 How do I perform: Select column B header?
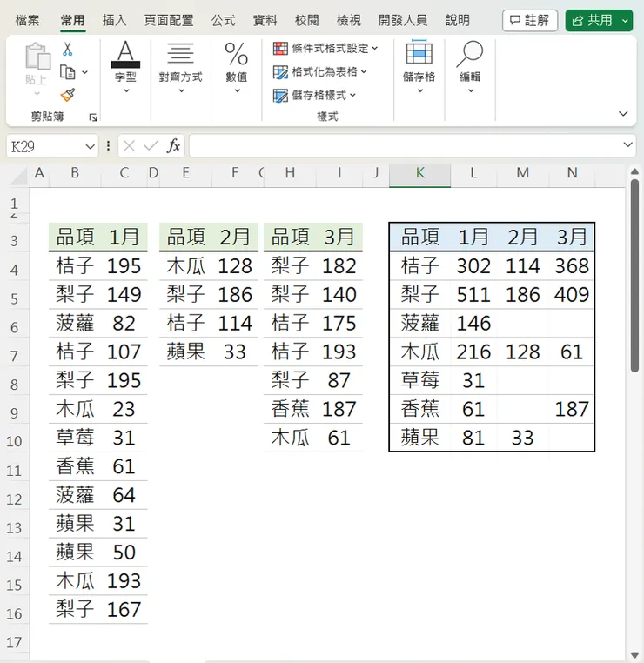(x=75, y=173)
